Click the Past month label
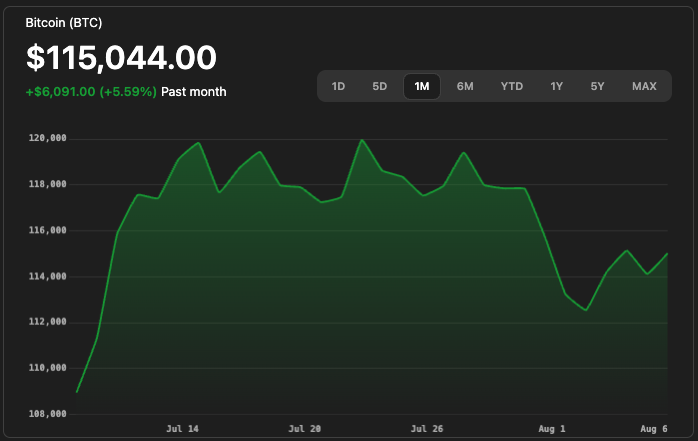Viewport: 698px width, 441px height. [194, 92]
